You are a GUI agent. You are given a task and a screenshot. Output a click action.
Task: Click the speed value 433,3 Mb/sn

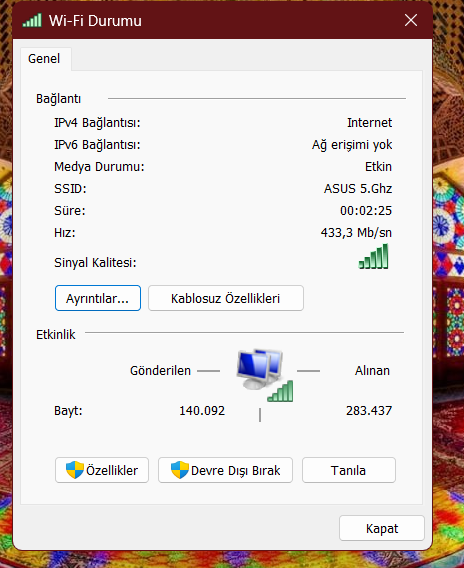tap(356, 233)
